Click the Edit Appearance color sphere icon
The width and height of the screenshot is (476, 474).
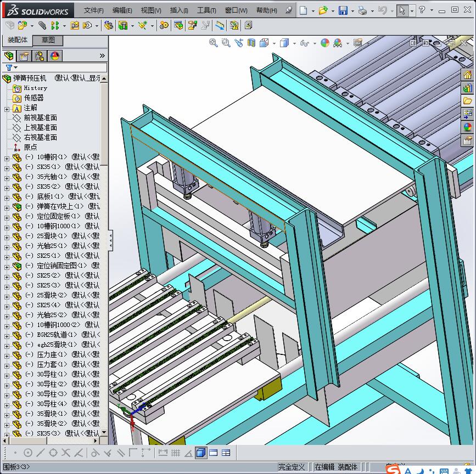coord(325,43)
